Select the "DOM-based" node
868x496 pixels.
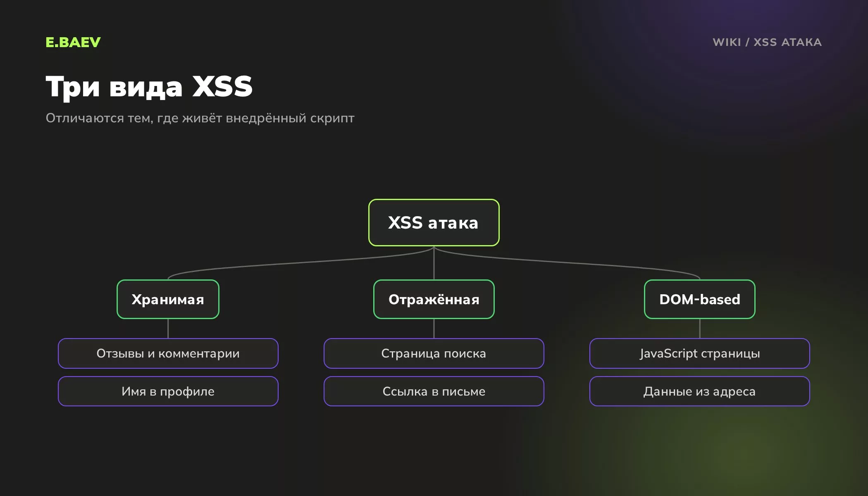tap(699, 299)
